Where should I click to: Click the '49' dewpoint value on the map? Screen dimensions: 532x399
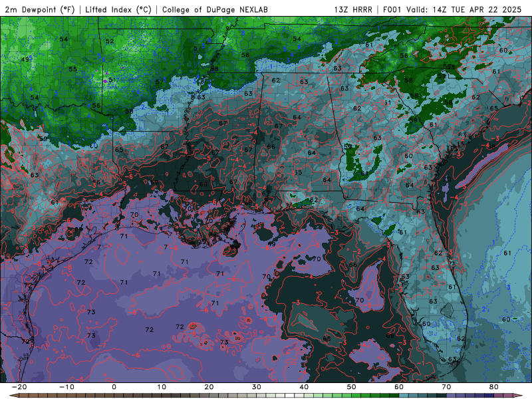[25, 59]
